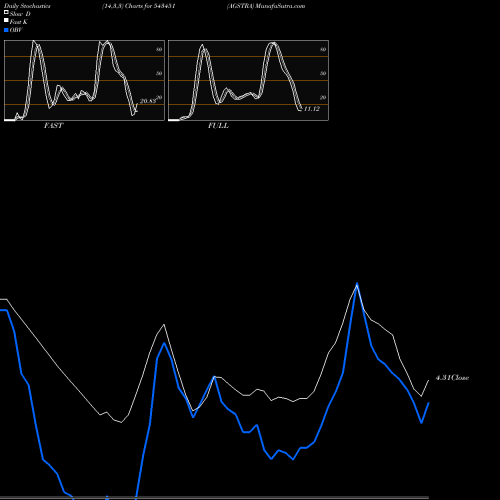The image size is (500, 500).
Task: Click the 50 level label in FULL chart
Action: point(323,73)
